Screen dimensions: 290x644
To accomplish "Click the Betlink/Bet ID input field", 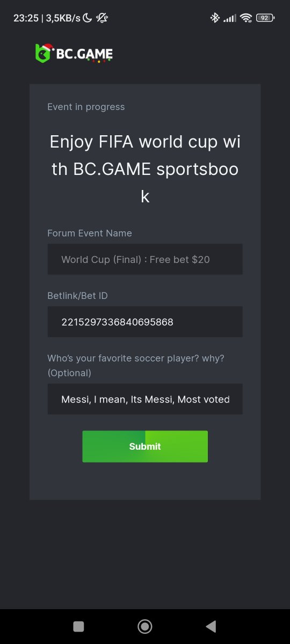I will (x=145, y=322).
